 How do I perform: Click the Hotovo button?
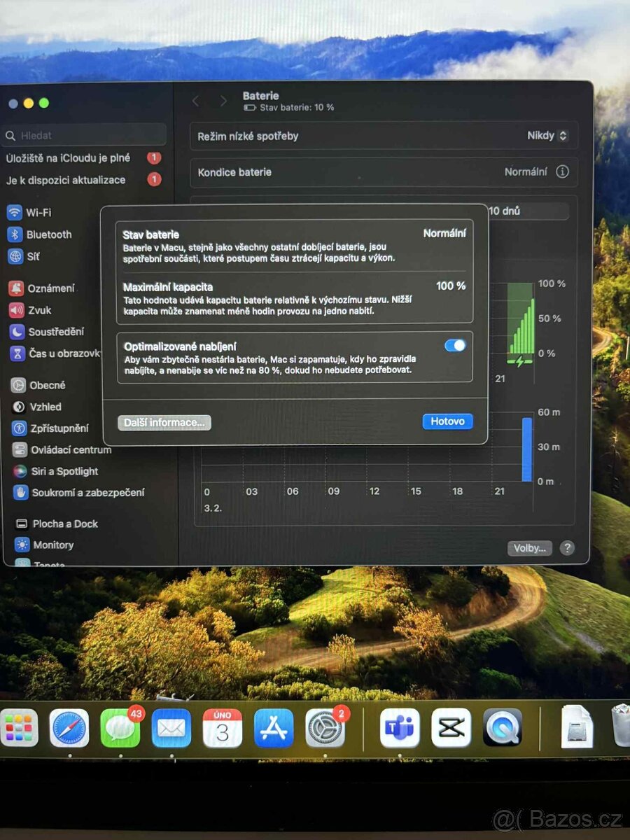point(447,421)
